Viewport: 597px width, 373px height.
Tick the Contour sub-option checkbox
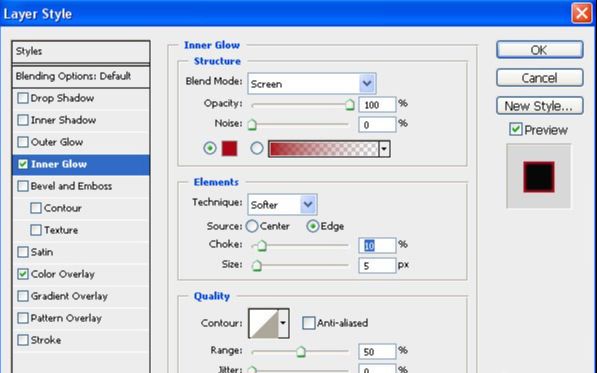36,208
